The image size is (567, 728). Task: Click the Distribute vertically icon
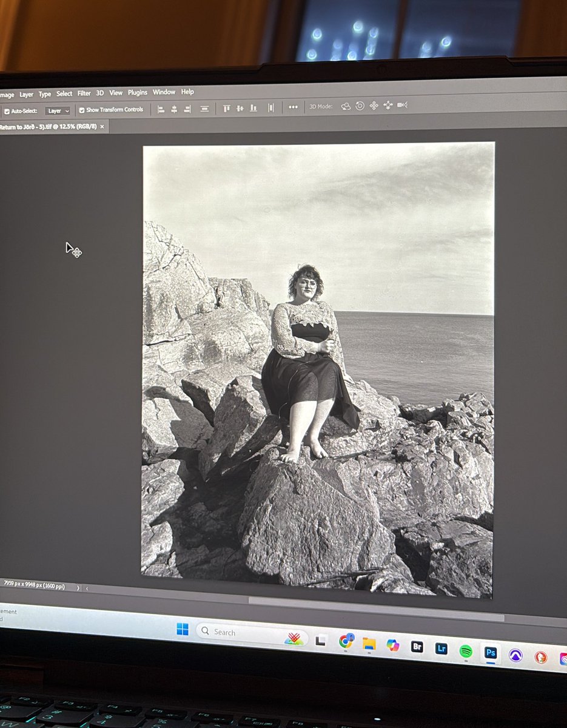205,109
